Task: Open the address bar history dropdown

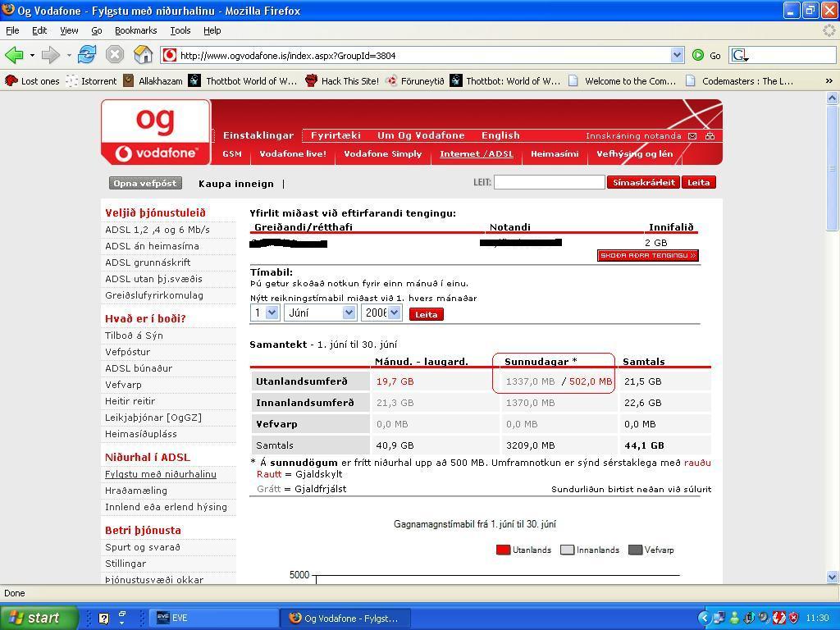Action: (677, 55)
